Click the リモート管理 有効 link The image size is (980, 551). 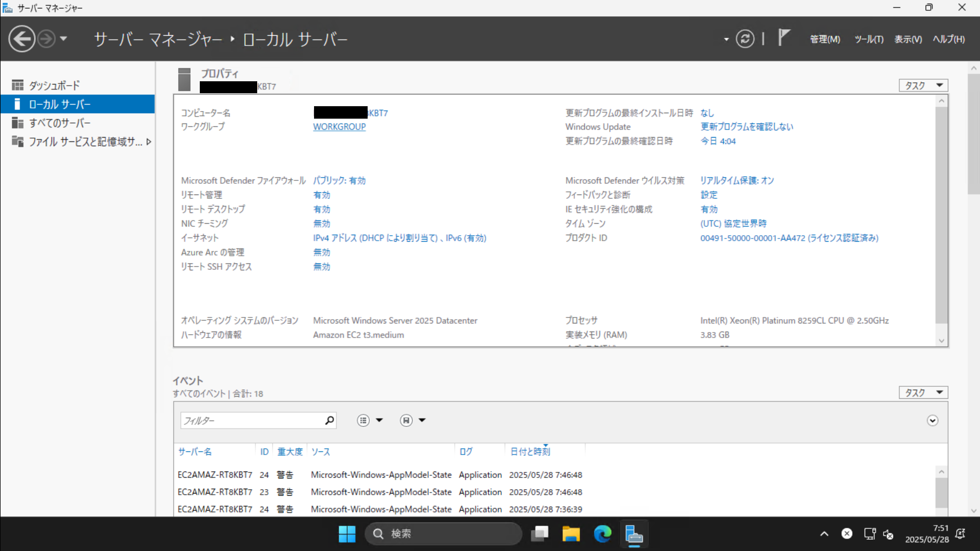[322, 195]
